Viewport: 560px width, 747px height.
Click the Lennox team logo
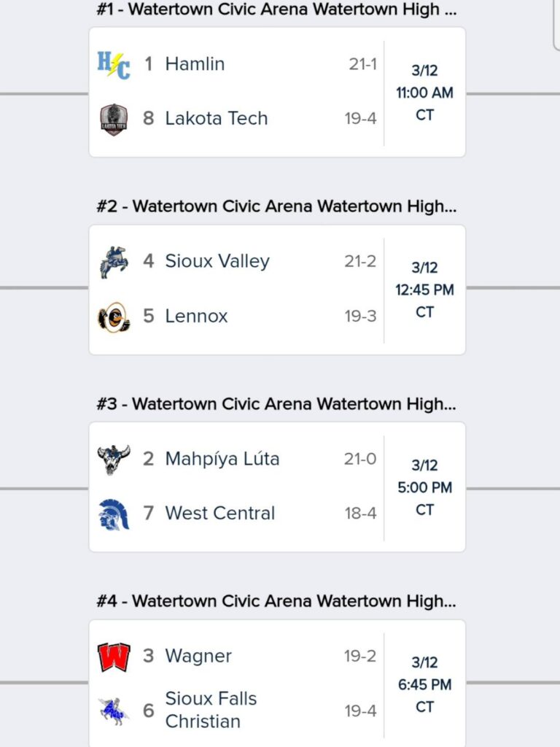click(x=114, y=317)
